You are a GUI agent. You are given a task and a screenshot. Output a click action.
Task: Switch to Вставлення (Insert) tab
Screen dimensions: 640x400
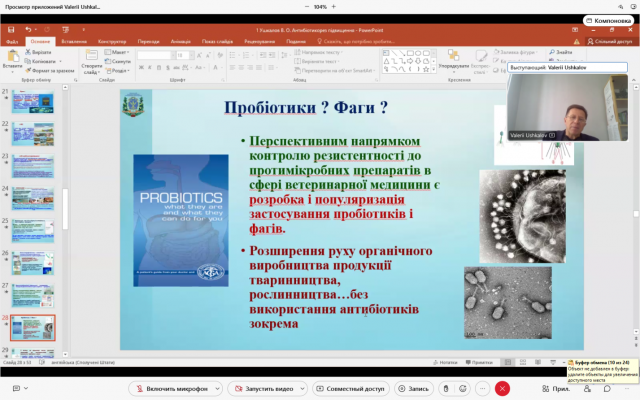(x=74, y=42)
